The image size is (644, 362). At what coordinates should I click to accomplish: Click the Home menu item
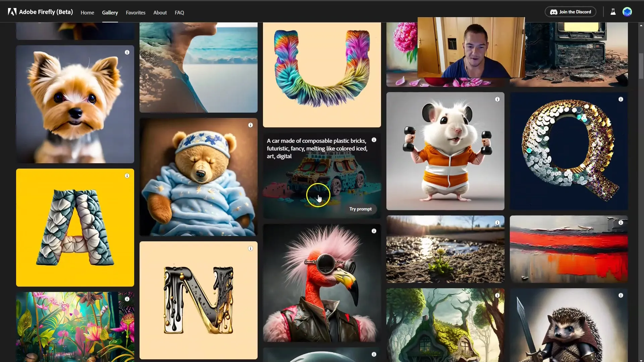pos(87,12)
